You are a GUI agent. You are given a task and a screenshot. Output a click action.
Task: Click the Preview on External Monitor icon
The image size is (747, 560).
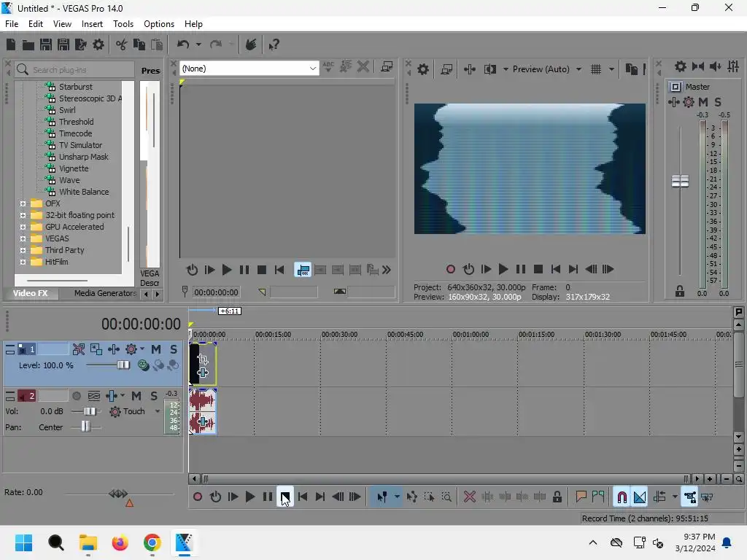(446, 69)
